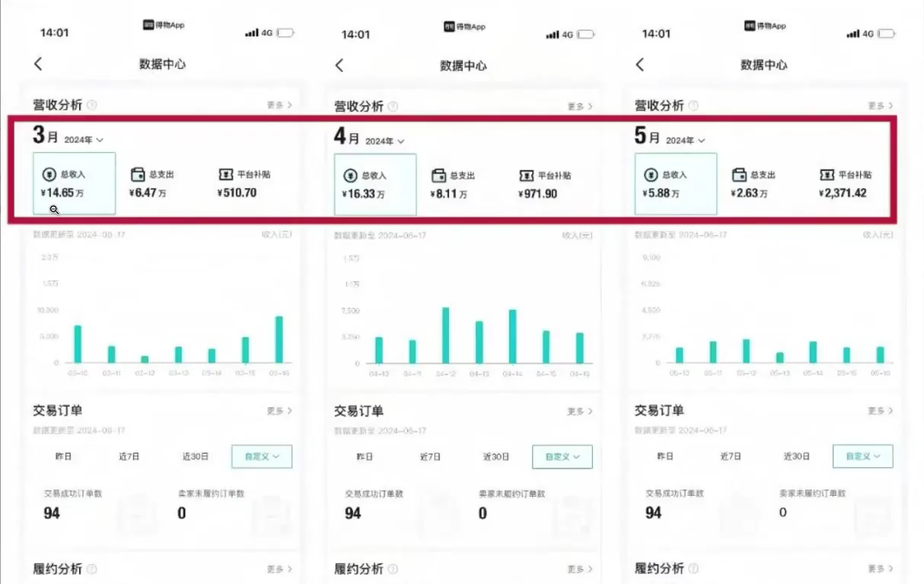Screen dimensions: 924x584
Task: Open 更多 for 履约分析 on the 5月 screen
Action: 881,569
